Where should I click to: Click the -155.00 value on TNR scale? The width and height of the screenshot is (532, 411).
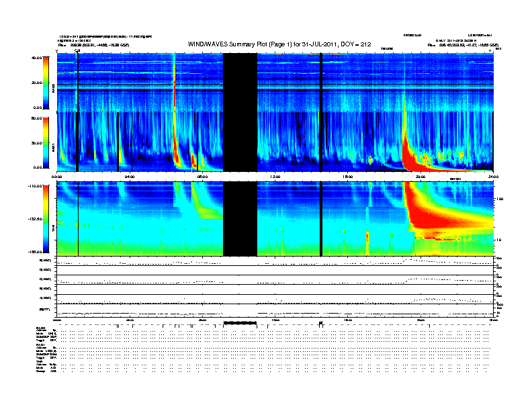click(x=35, y=252)
